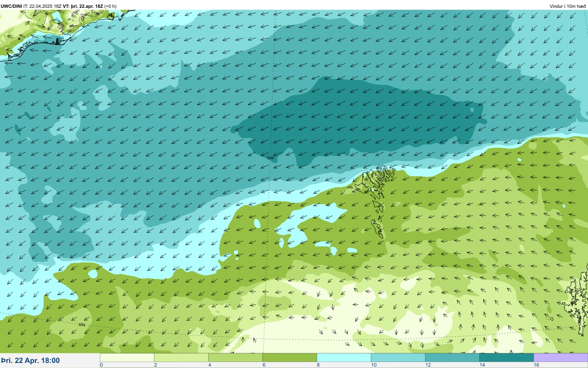Click the olive green 6–8 legend swatch

(290, 357)
